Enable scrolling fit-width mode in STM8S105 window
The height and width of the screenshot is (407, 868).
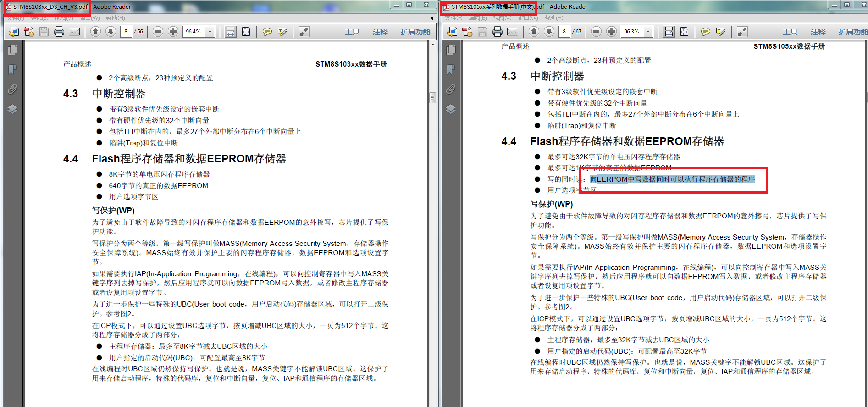pos(669,32)
